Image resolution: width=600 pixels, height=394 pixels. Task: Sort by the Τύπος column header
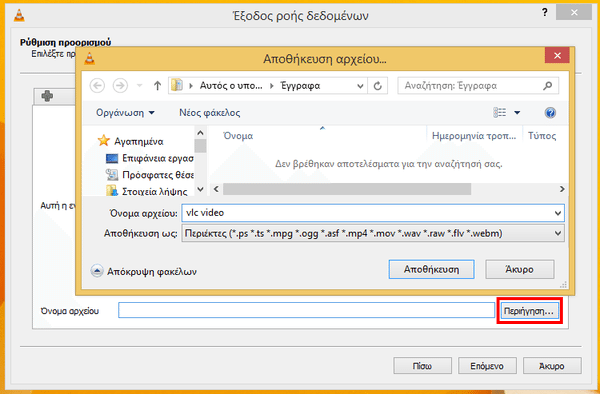[x=542, y=136]
